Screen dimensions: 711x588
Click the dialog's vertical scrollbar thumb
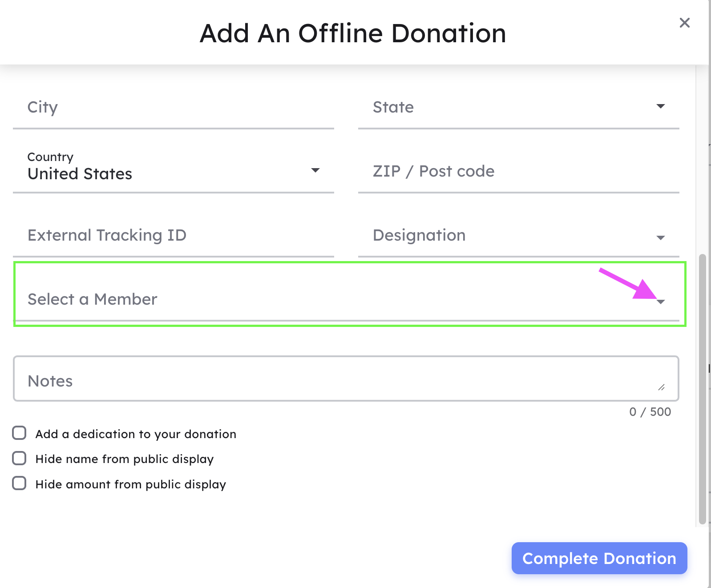tap(703, 389)
